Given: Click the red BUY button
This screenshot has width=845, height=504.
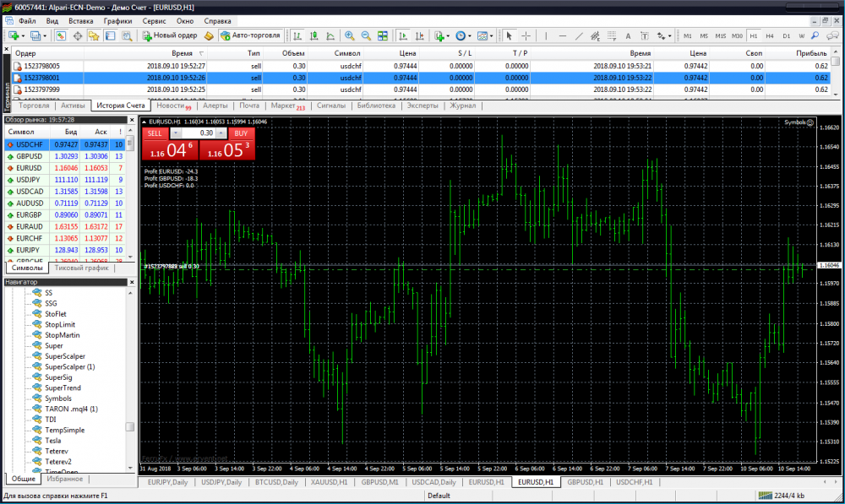Looking at the screenshot, I should point(241,133).
